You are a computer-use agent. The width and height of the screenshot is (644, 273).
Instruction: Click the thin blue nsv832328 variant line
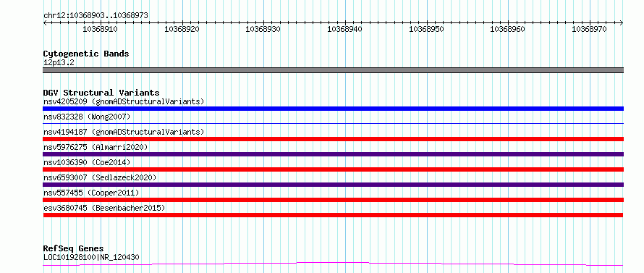tap(333, 123)
